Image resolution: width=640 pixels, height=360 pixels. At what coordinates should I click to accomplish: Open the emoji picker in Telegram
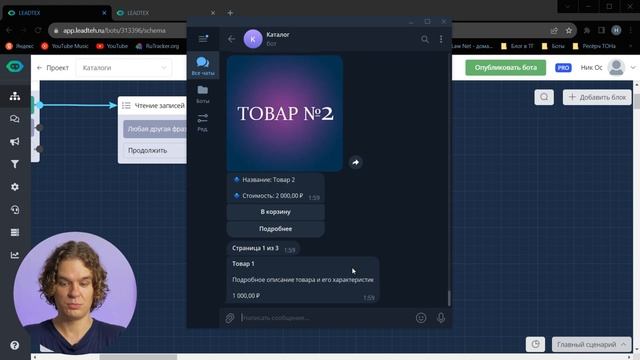click(x=421, y=318)
